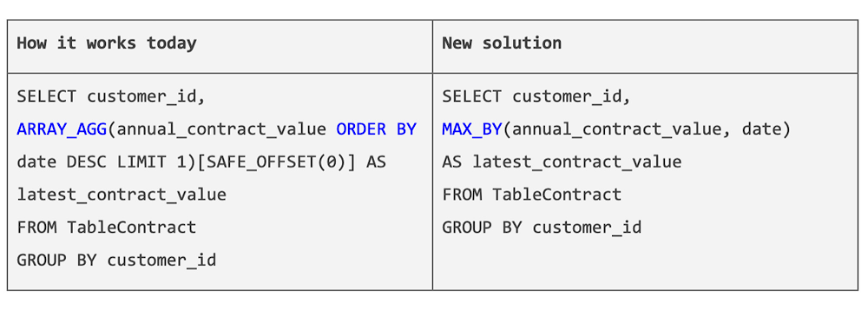868x317 pixels.
Task: Click the "How it works today" header
Action: click(106, 43)
